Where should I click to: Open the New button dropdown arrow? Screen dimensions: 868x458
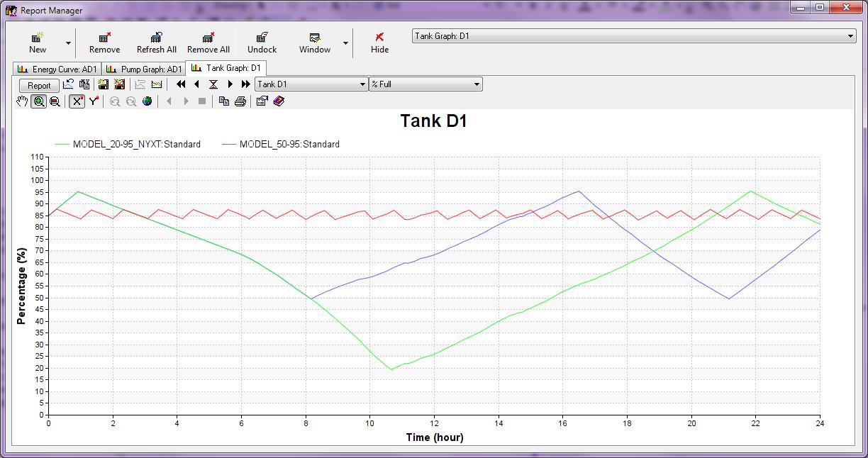69,43
